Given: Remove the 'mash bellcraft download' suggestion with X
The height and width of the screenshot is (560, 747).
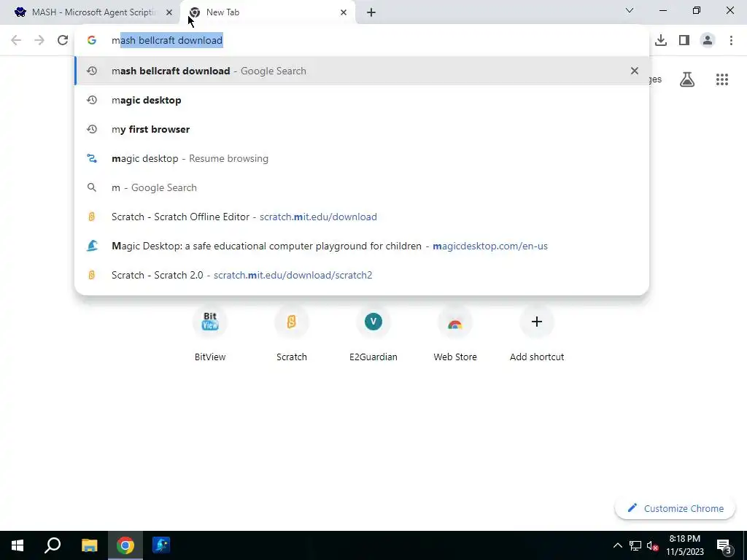Looking at the screenshot, I should pyautogui.click(x=634, y=71).
